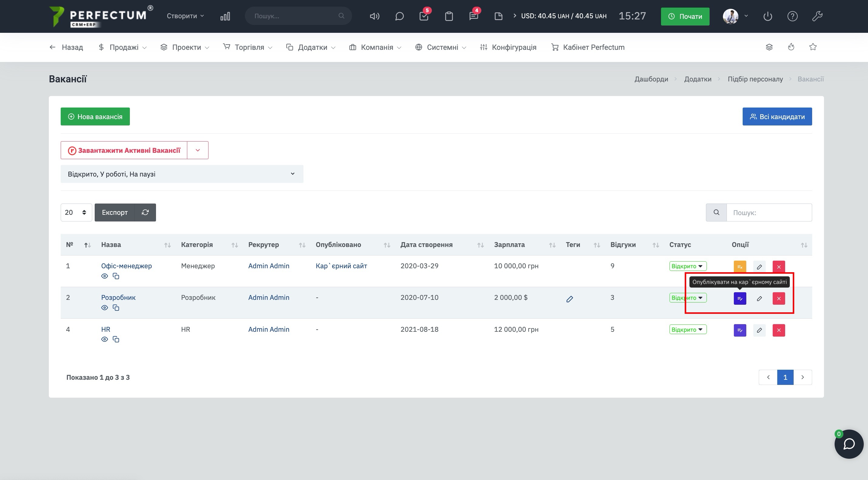Open the Проекти menu
This screenshot has height=480, width=868.
(185, 47)
